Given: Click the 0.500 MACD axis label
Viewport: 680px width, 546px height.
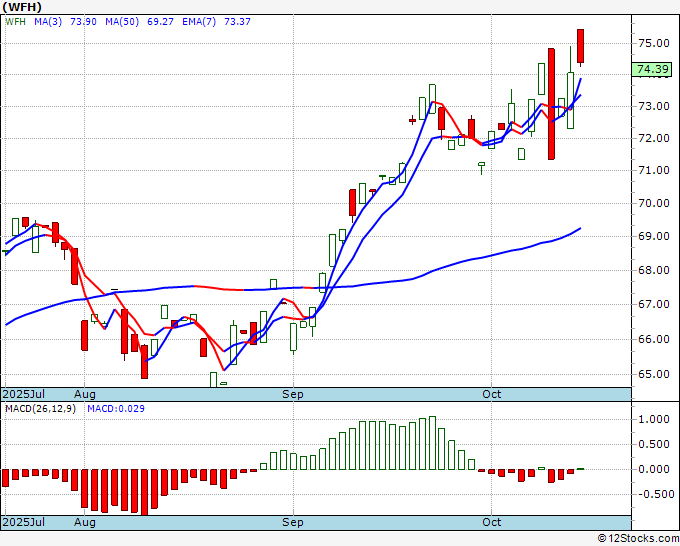Looking at the screenshot, I should pyautogui.click(x=654, y=444).
